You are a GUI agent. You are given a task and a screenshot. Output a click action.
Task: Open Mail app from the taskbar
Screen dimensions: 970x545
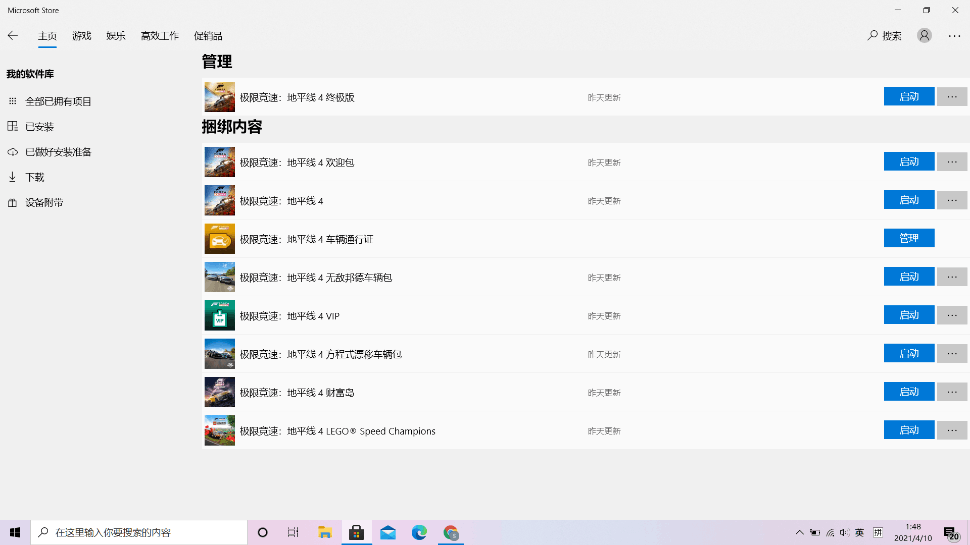tap(388, 532)
